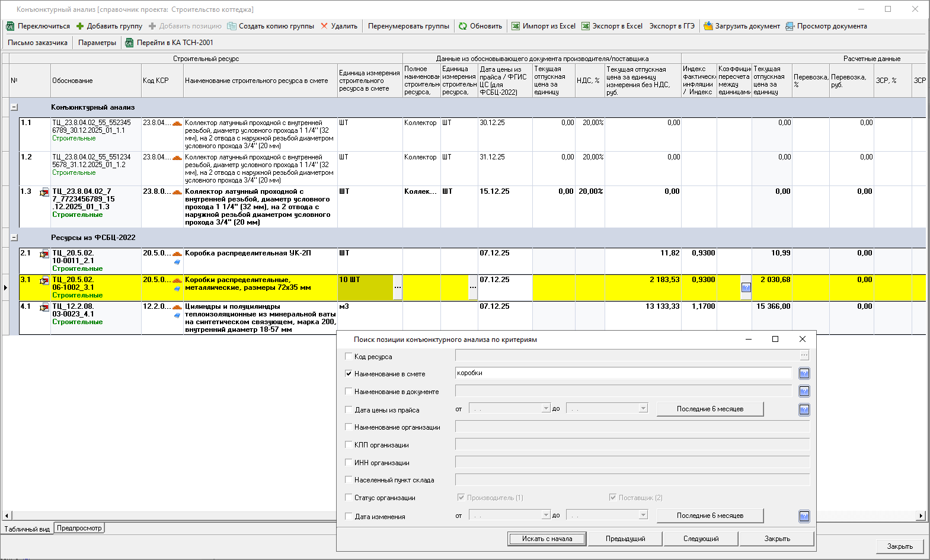Click the Create group copy icon
The image size is (930, 560).
(232, 26)
